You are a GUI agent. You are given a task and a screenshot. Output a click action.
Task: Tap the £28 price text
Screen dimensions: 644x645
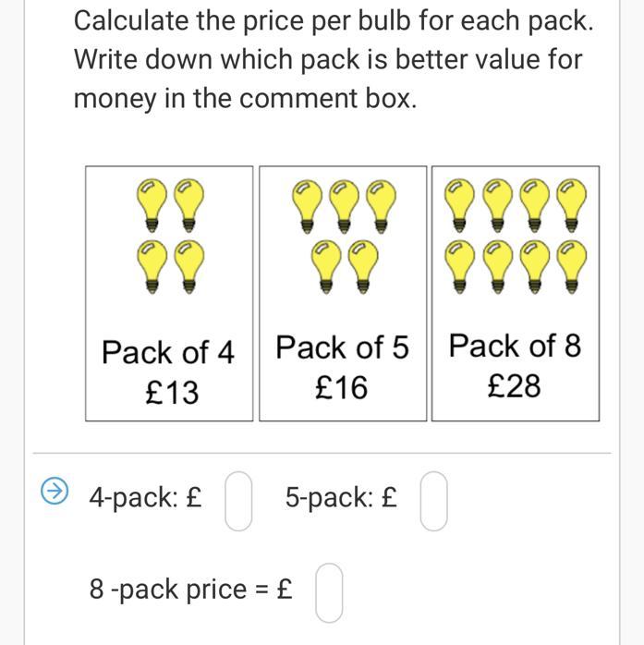[514, 385]
